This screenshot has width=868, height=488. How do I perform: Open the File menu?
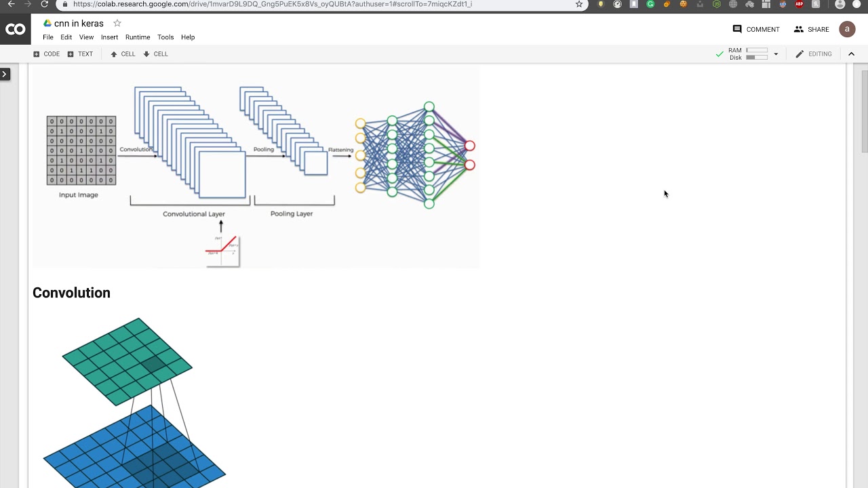[48, 37]
